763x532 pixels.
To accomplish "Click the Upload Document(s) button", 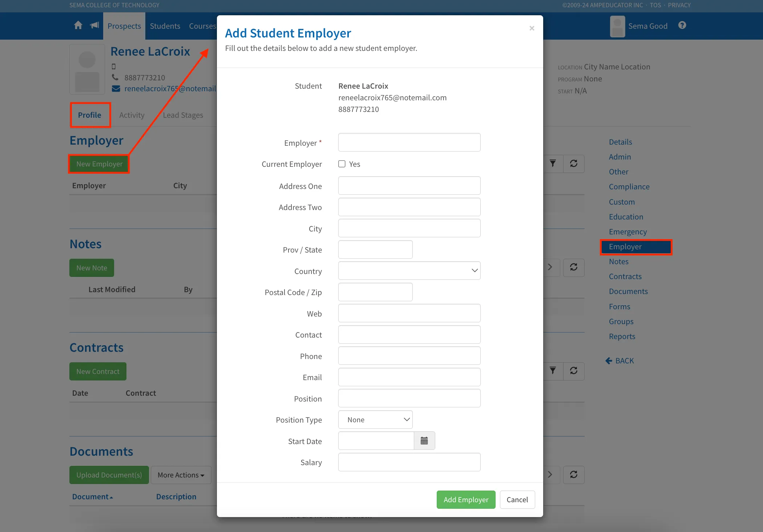I will click(x=109, y=475).
